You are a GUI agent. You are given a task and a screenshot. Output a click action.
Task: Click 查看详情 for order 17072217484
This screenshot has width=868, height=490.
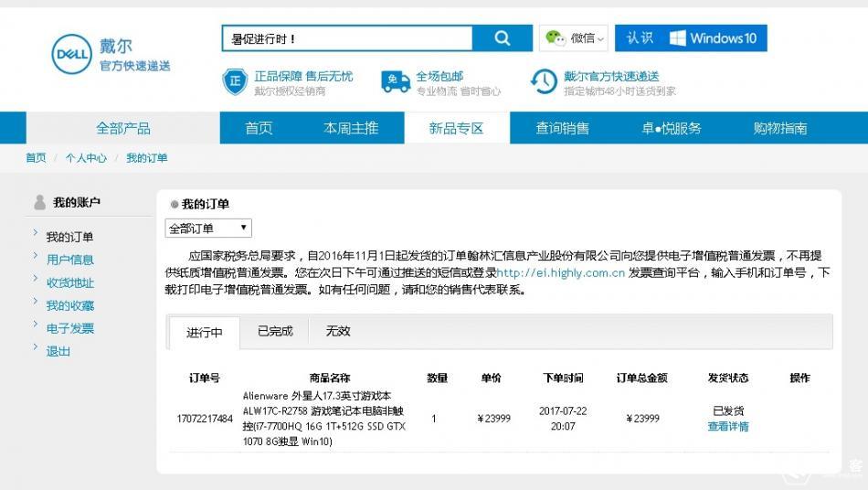point(728,426)
